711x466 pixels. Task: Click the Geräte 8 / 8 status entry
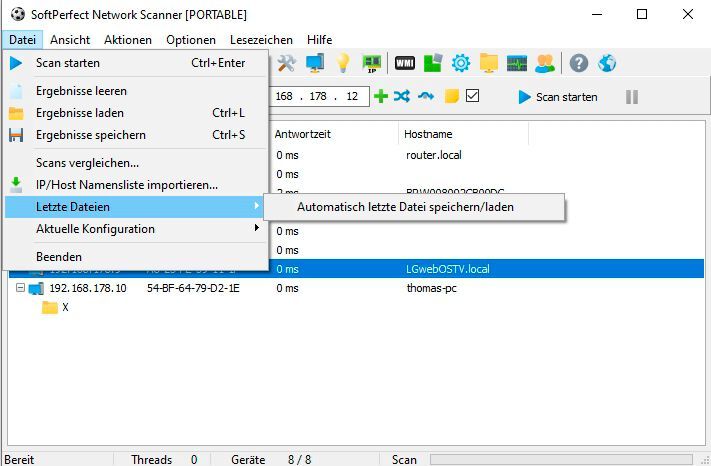[x=271, y=460]
